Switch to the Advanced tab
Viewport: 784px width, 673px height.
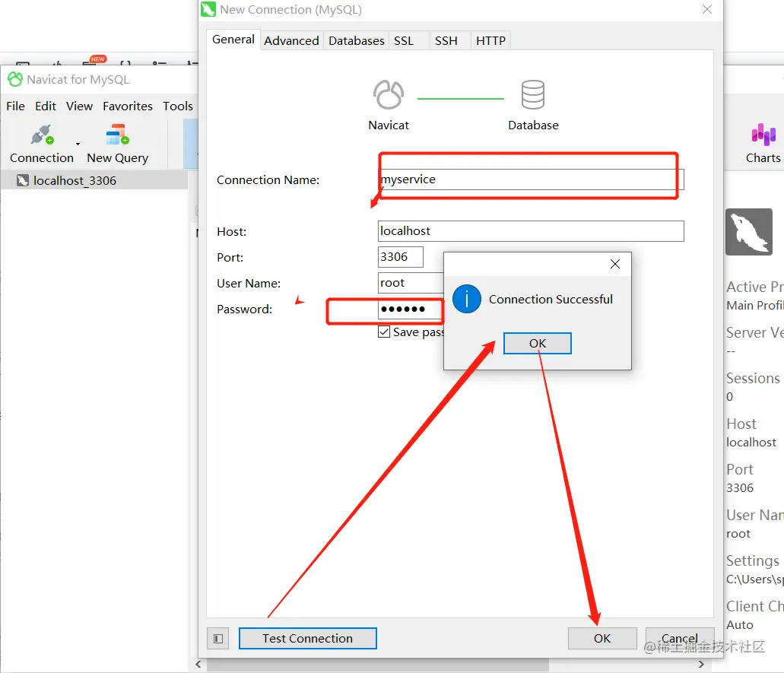click(x=291, y=40)
